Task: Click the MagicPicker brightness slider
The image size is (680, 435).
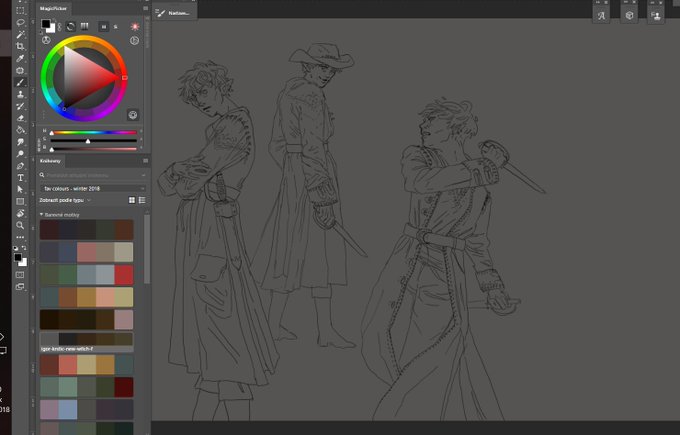Action: pos(94,149)
